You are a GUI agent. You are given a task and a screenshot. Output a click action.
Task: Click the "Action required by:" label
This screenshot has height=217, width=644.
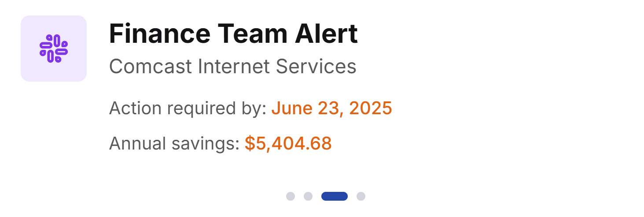[x=188, y=108]
